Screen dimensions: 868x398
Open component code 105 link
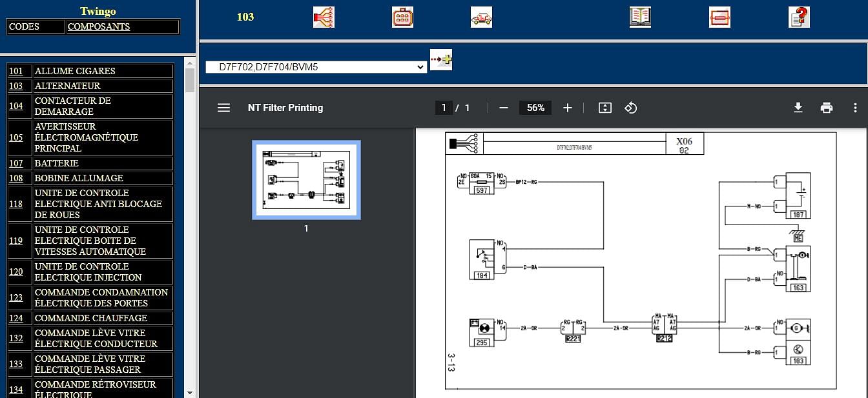[15, 137]
